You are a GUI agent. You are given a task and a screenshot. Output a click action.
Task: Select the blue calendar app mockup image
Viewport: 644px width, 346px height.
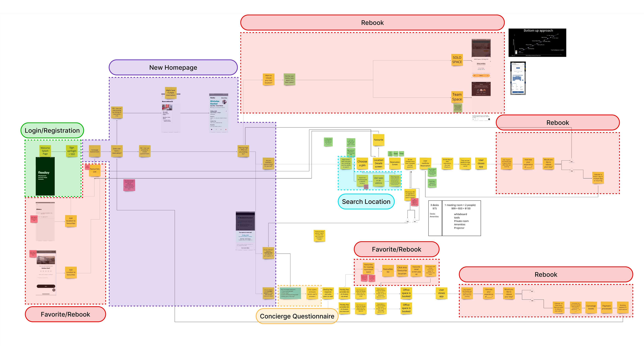[x=518, y=78]
